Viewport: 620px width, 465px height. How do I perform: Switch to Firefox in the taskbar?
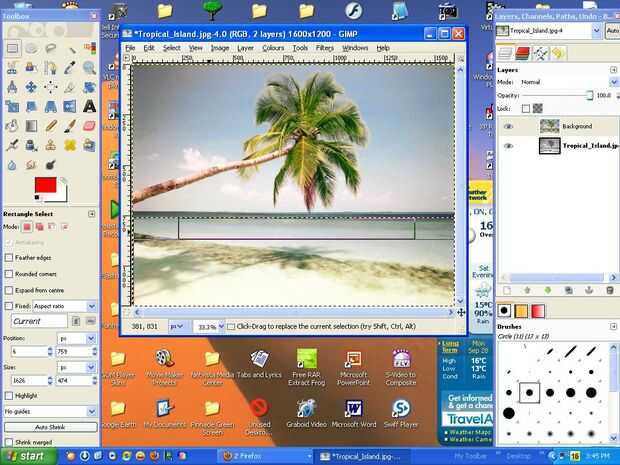point(265,456)
